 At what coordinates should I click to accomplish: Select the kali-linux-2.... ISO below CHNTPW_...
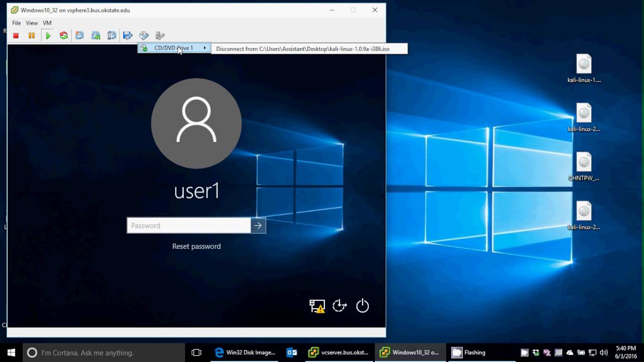pyautogui.click(x=584, y=216)
